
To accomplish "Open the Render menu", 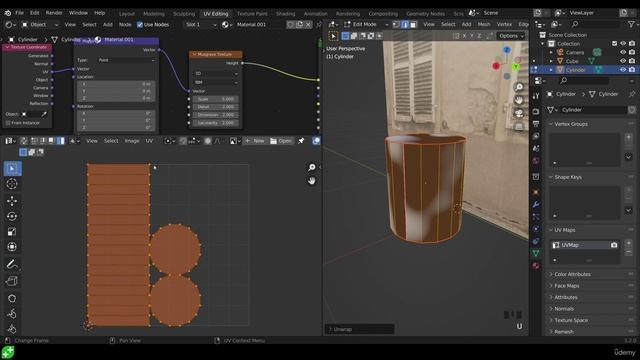I will 54,13.
